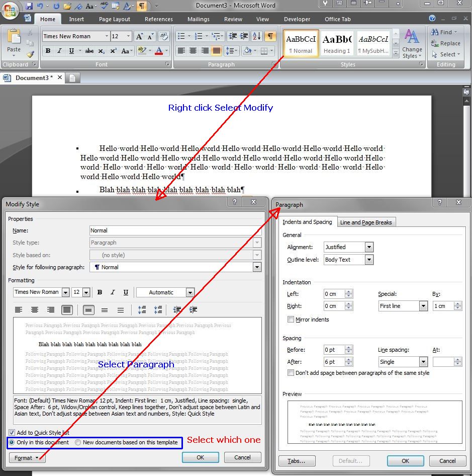Check Don't add space between paragraphs checkbox
This screenshot has height=476, width=472.
[x=291, y=373]
